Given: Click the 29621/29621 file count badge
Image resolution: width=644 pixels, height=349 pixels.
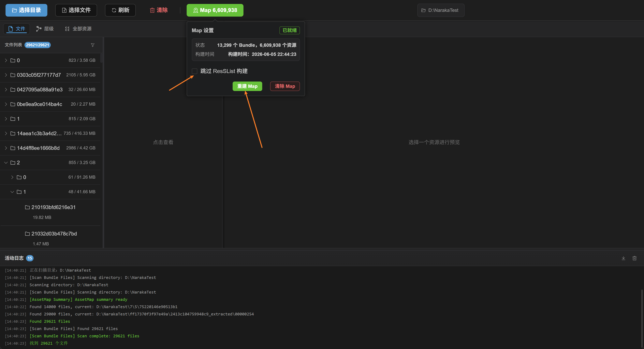Looking at the screenshot, I should (x=37, y=45).
